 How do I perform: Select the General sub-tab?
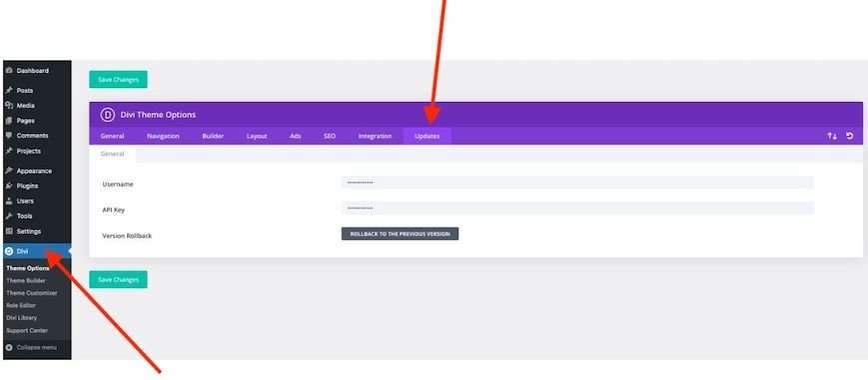click(x=113, y=154)
